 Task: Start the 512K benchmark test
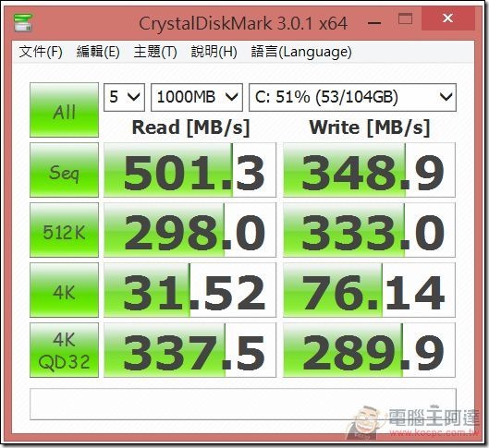[x=64, y=230]
